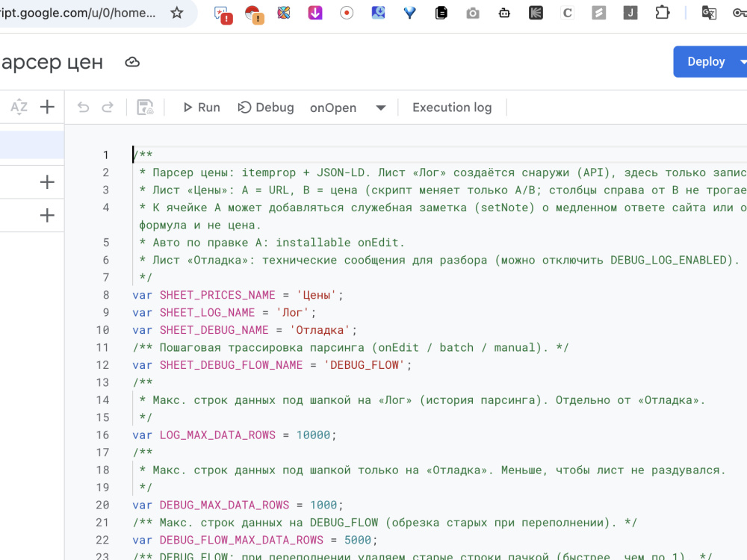Add a service with lower plus icon
The image size is (747, 560).
click(47, 215)
